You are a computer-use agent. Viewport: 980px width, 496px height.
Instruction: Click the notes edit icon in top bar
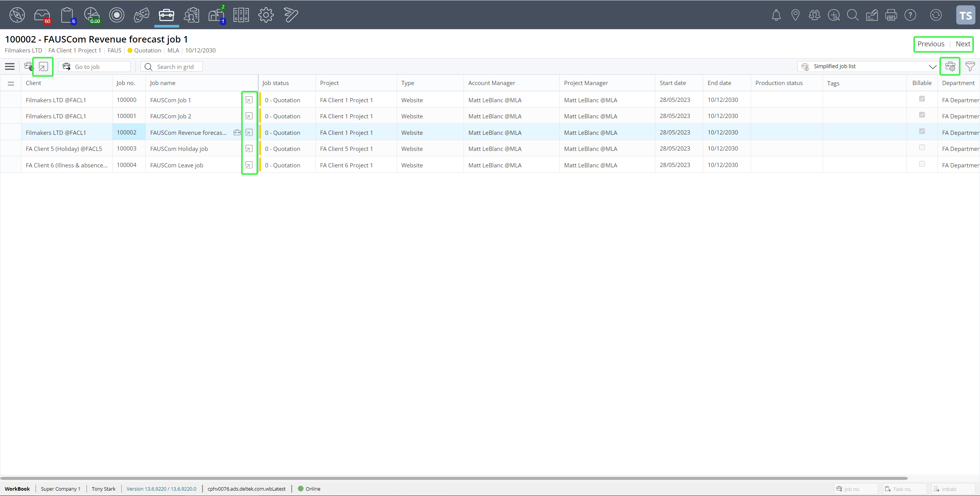[872, 15]
